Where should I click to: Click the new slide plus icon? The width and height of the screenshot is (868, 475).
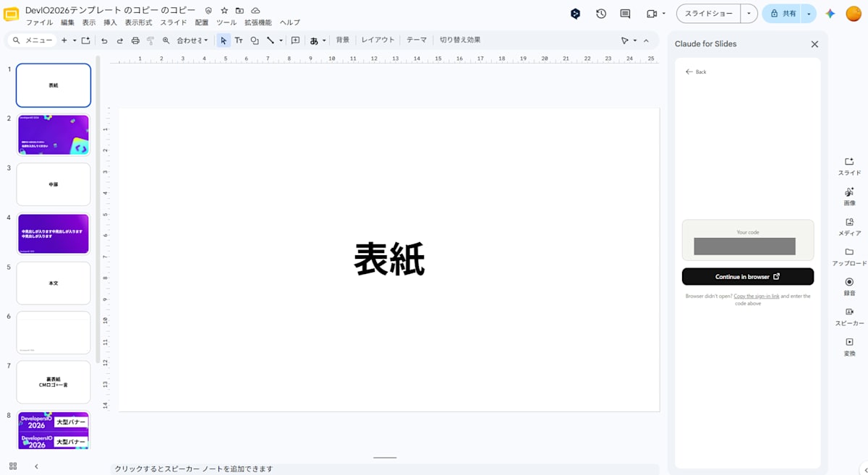click(64, 40)
